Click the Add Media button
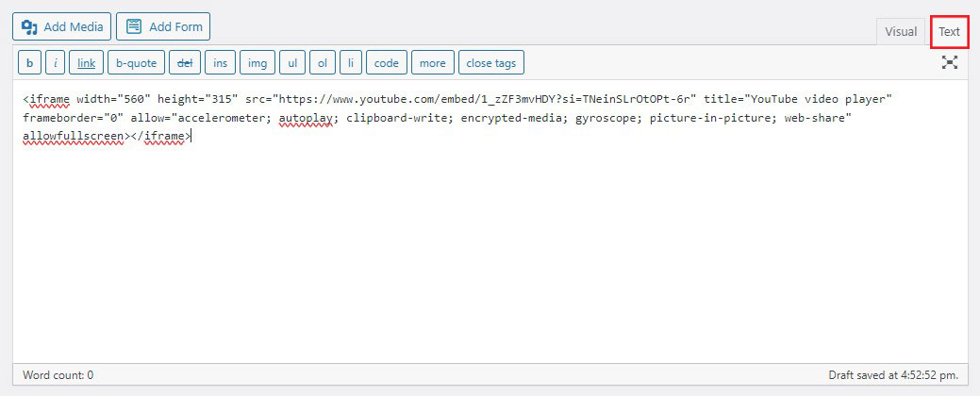This screenshot has width=980, height=396. (x=61, y=26)
